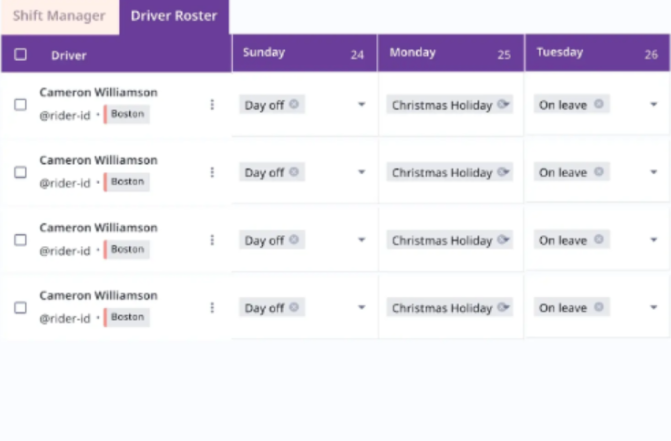The image size is (671, 441).
Task: Open the second row's Cameron Williamson name
Action: click(x=98, y=160)
